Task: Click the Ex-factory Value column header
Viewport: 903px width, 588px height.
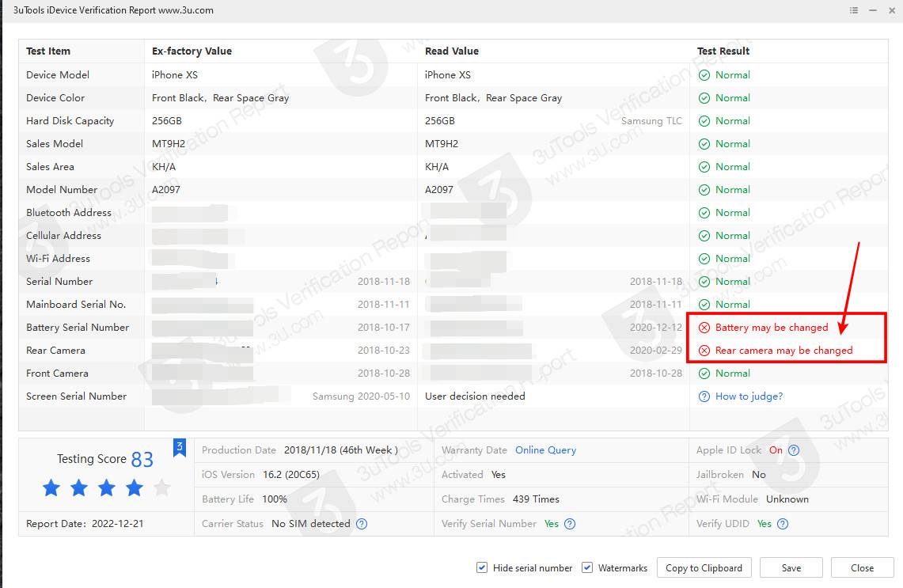Action: 192,51
